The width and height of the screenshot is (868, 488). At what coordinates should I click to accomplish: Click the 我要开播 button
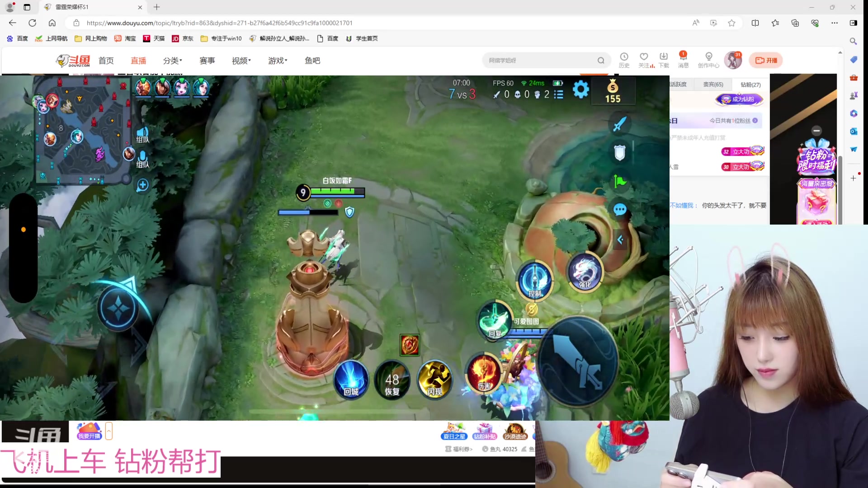click(89, 431)
